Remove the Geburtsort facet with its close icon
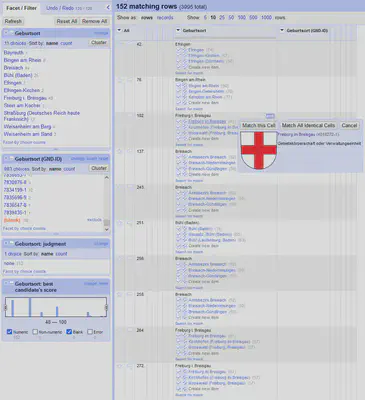This screenshot has height=400, width=365. point(6,33)
